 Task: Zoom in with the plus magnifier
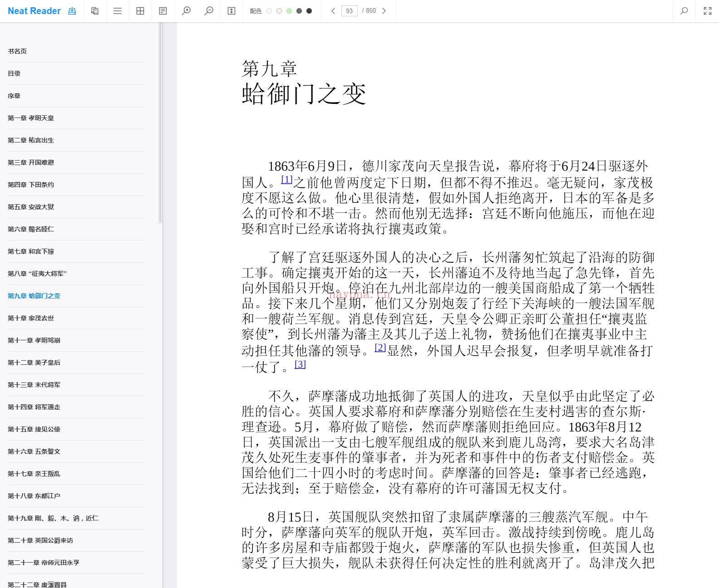(186, 11)
